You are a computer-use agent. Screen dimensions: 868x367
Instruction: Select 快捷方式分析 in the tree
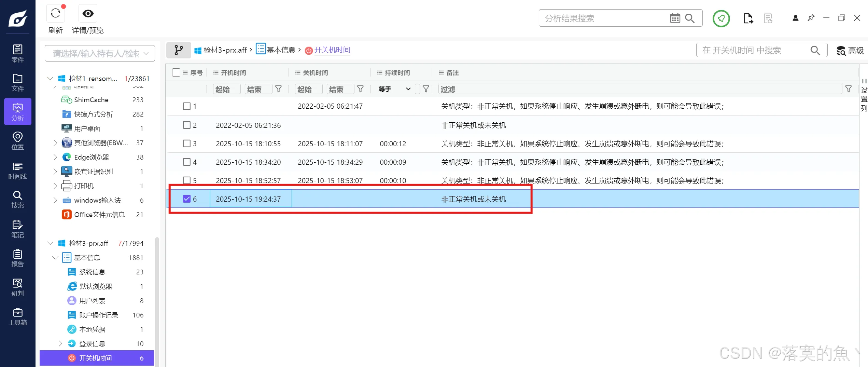coord(94,114)
